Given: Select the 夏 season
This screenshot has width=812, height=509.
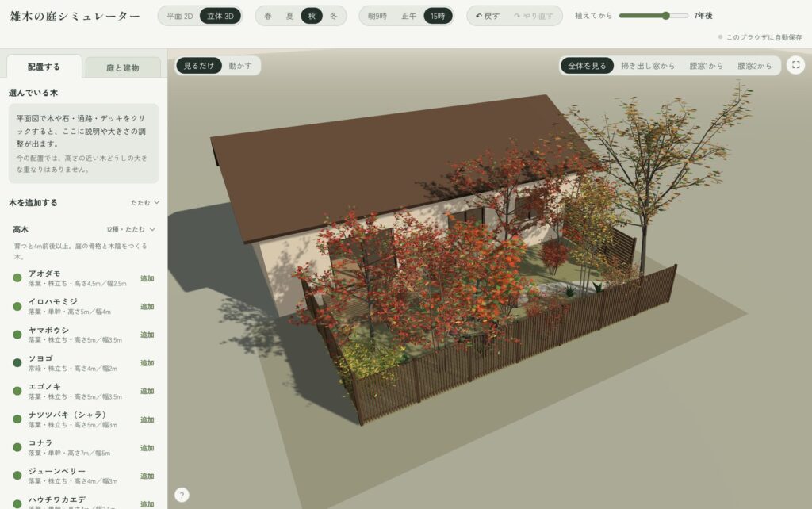Looking at the screenshot, I should click(289, 16).
